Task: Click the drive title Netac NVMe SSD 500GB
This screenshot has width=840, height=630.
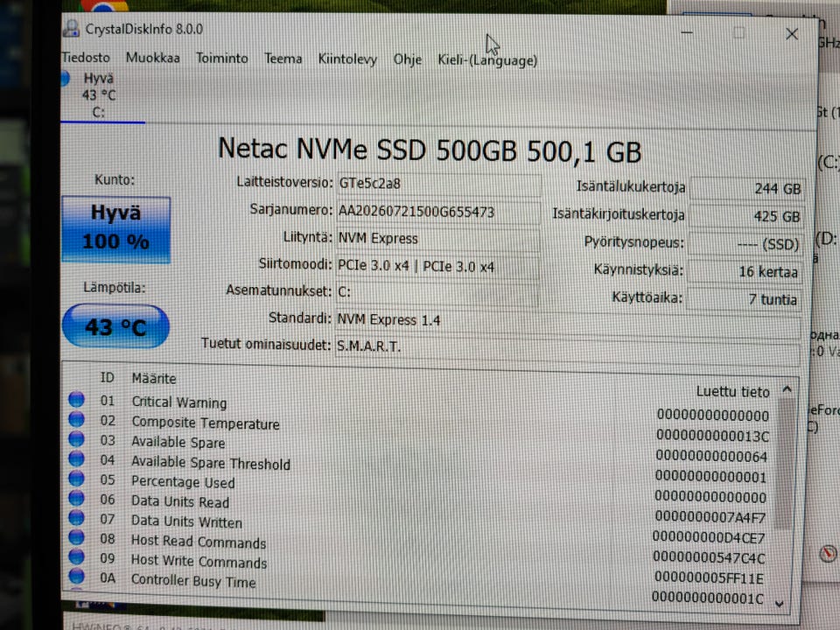Action: pos(430,150)
